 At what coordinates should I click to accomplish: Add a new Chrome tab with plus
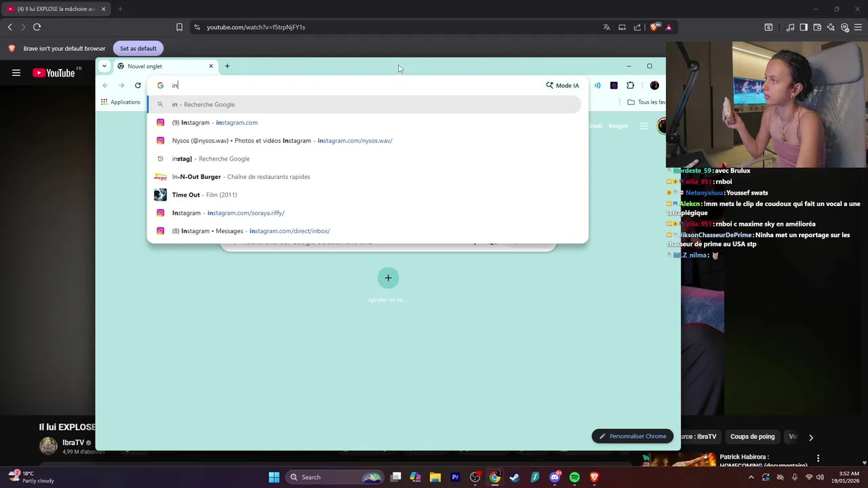pyautogui.click(x=227, y=66)
